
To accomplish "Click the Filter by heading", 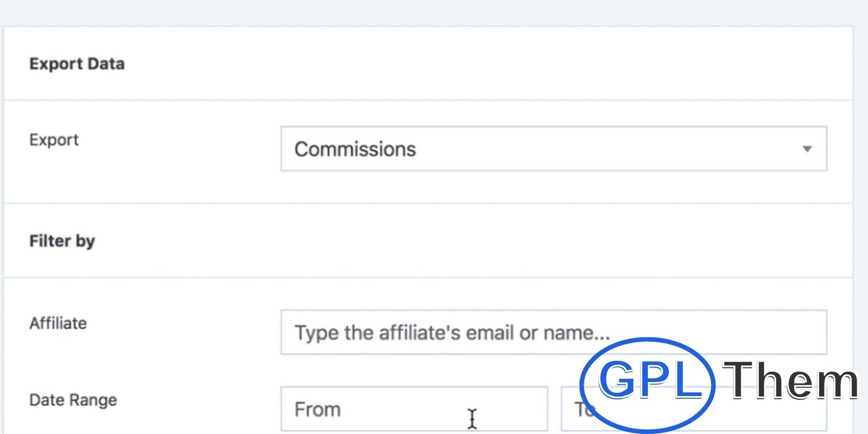I will 62,241.
